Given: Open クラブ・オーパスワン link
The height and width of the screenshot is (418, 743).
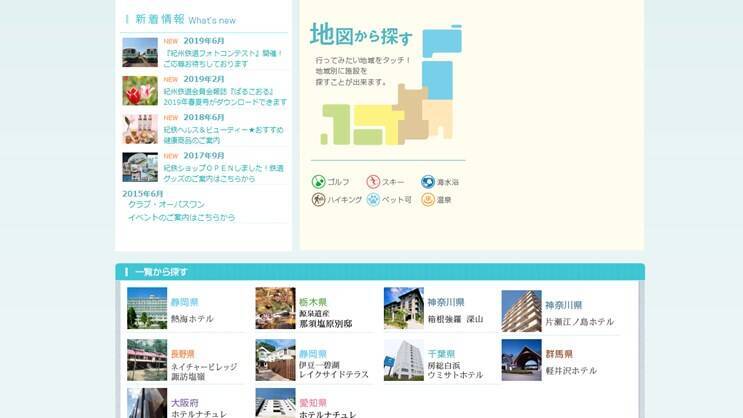Looking at the screenshot, I should pyautogui.click(x=166, y=204).
